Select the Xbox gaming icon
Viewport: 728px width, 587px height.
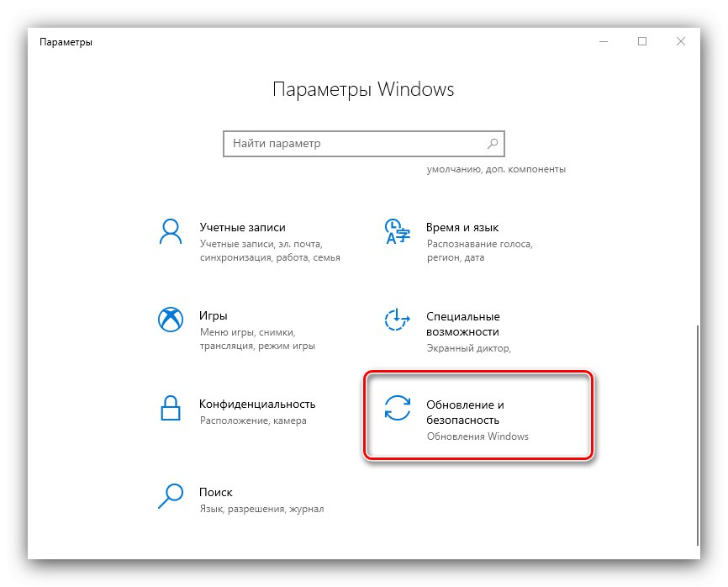[x=171, y=320]
